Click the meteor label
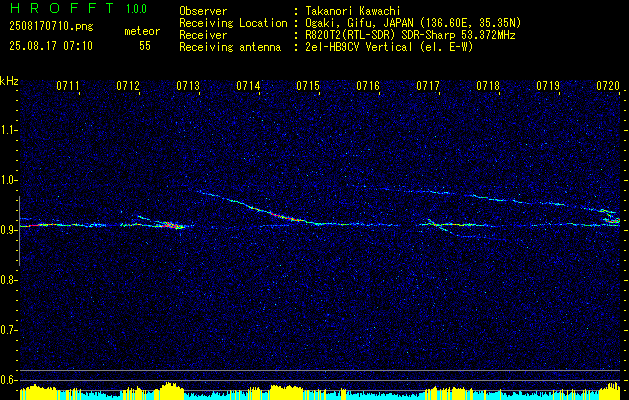This screenshot has height=400, width=629. pyautogui.click(x=142, y=31)
